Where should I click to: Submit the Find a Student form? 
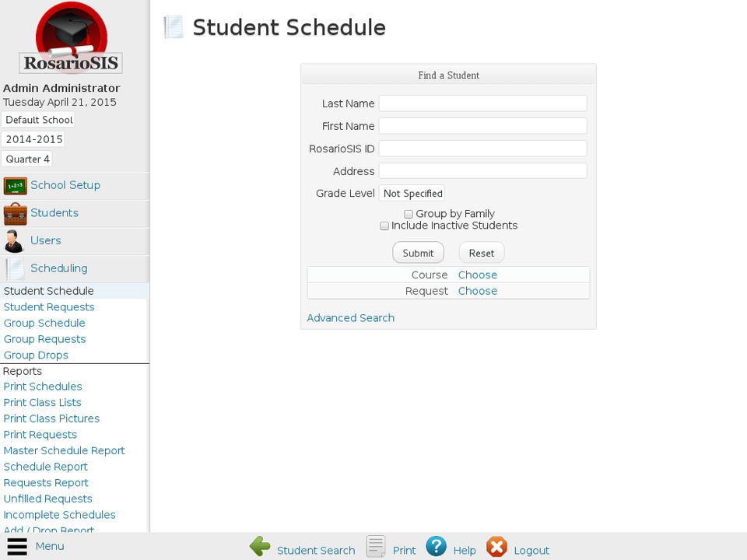click(x=418, y=253)
